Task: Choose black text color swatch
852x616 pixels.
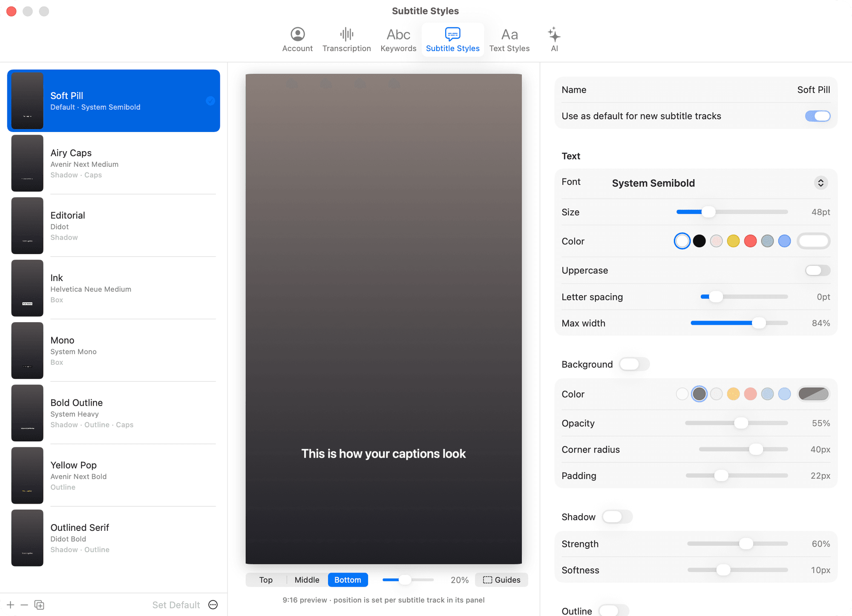Action: (x=699, y=241)
